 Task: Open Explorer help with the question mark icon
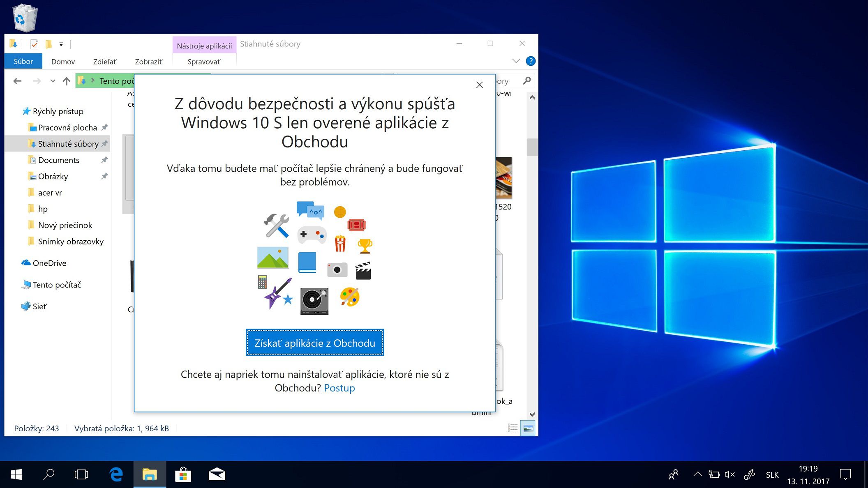[x=531, y=61]
